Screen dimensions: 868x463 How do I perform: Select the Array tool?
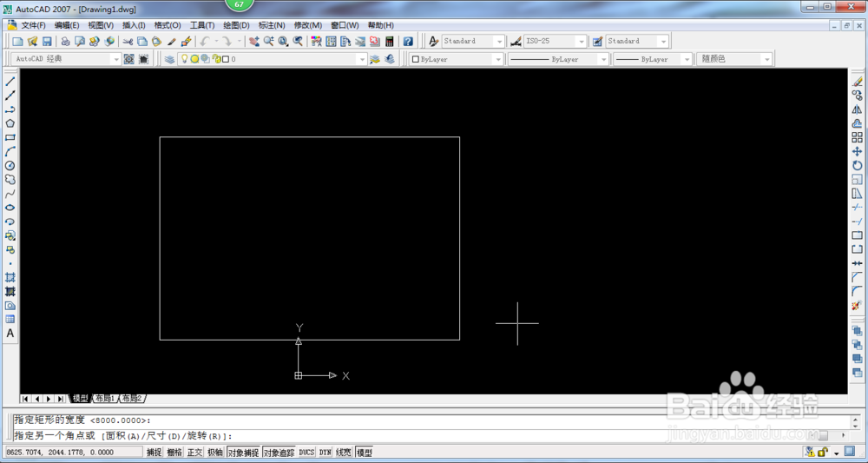click(858, 137)
